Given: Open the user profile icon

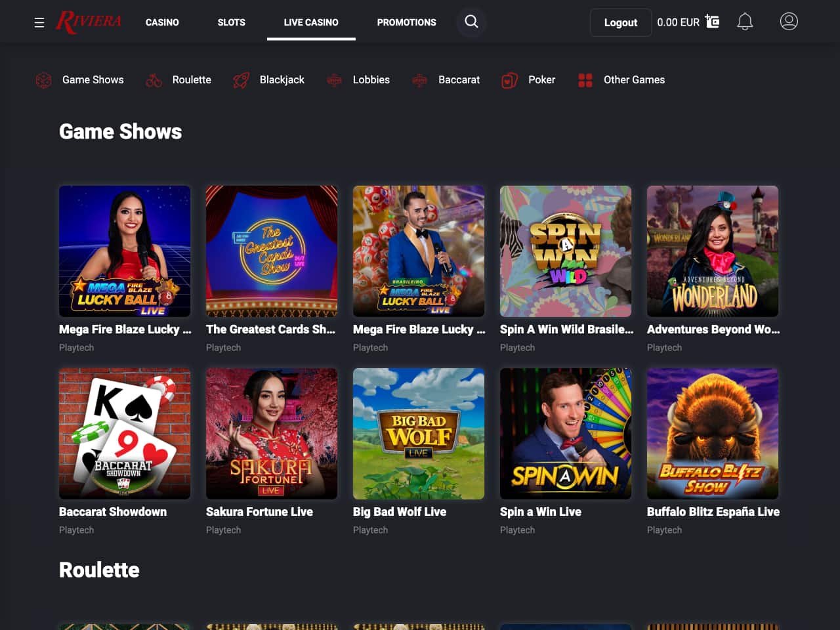Looking at the screenshot, I should pos(789,22).
